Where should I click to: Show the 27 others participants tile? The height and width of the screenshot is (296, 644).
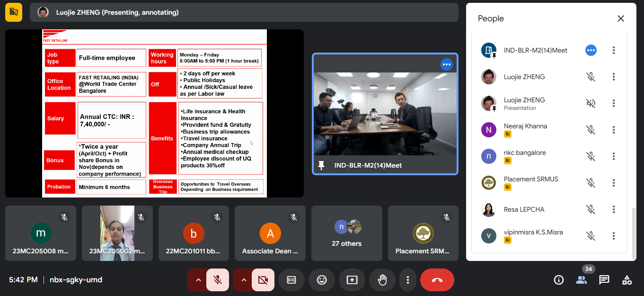[x=347, y=233]
